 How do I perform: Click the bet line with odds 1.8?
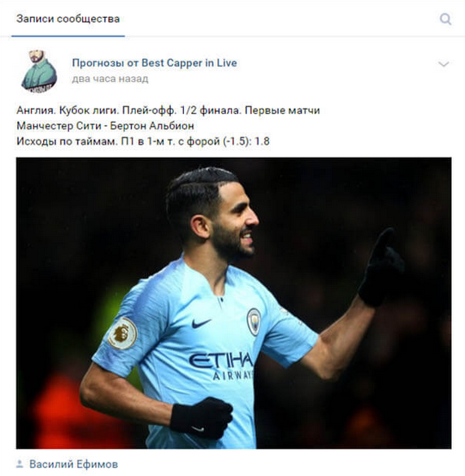click(x=143, y=141)
